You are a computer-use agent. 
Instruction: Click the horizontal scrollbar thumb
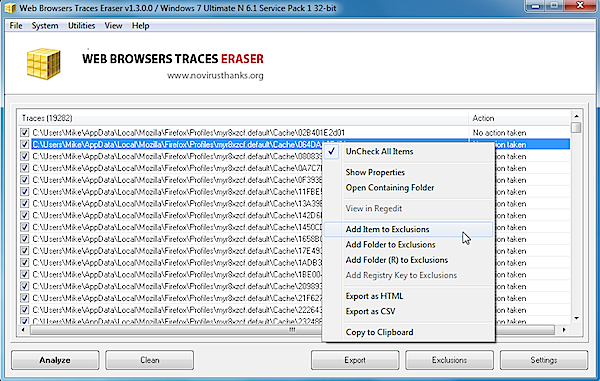click(x=292, y=330)
